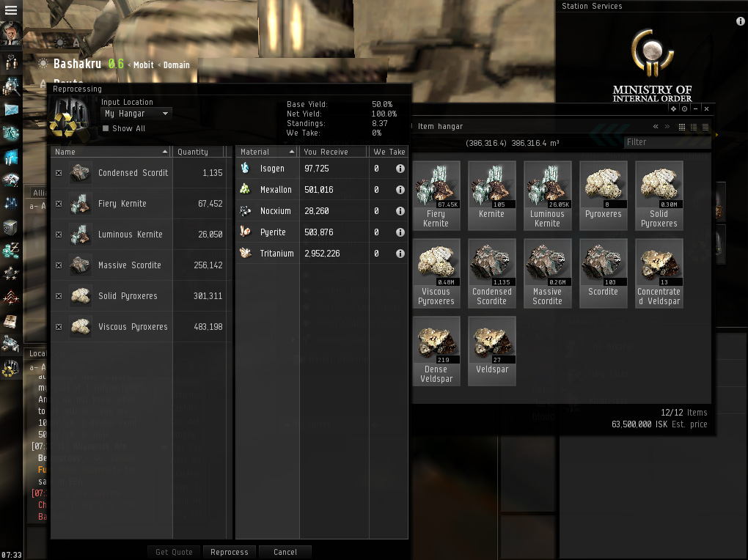Open People and Places sidebar icon

pos(10,62)
